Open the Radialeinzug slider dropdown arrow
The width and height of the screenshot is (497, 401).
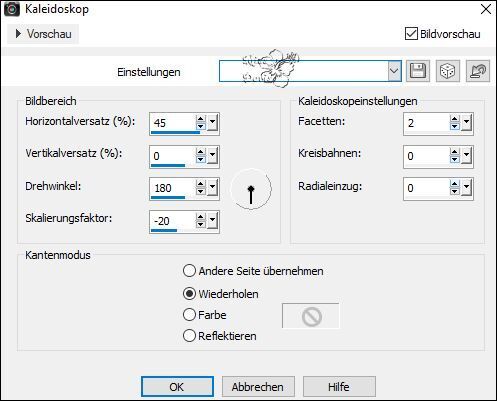click(467, 188)
